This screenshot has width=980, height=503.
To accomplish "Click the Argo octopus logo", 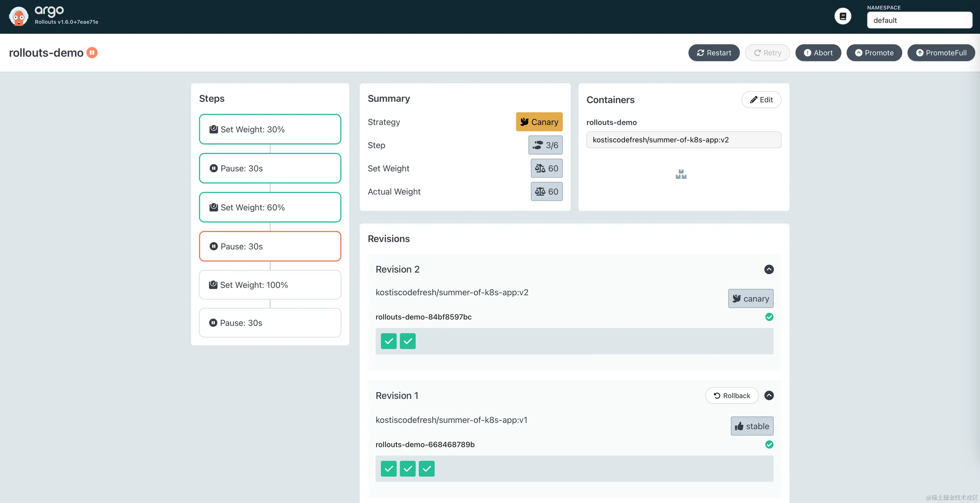I will point(19,16).
